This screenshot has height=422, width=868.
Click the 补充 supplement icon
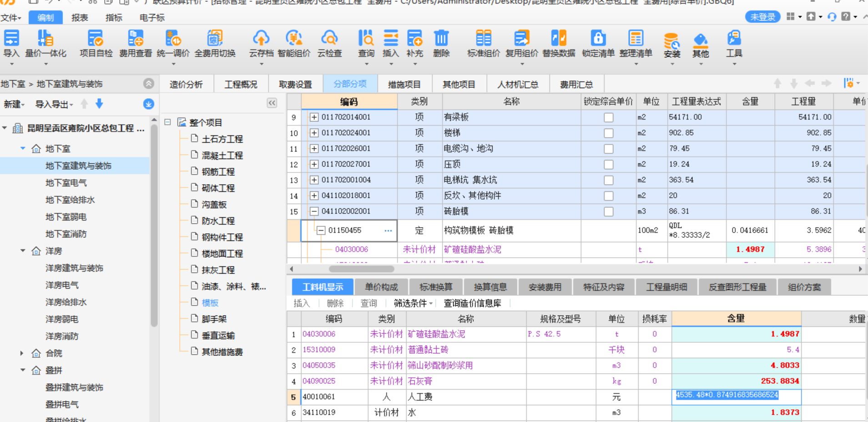(414, 38)
